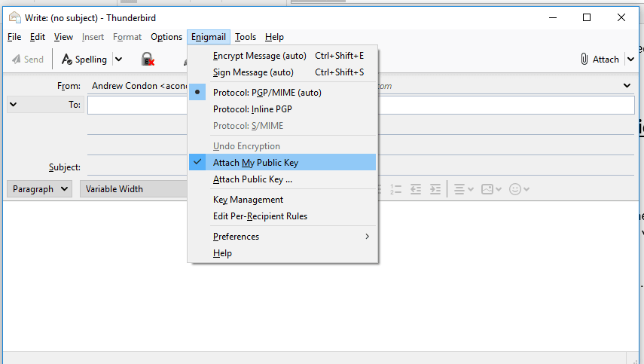Open the View menu
The image size is (644, 364).
tap(63, 37)
